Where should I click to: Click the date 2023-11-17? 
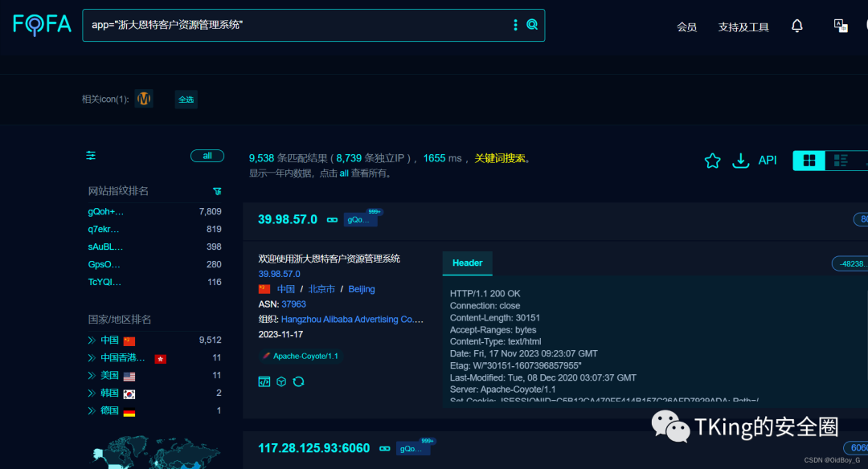(x=280, y=335)
